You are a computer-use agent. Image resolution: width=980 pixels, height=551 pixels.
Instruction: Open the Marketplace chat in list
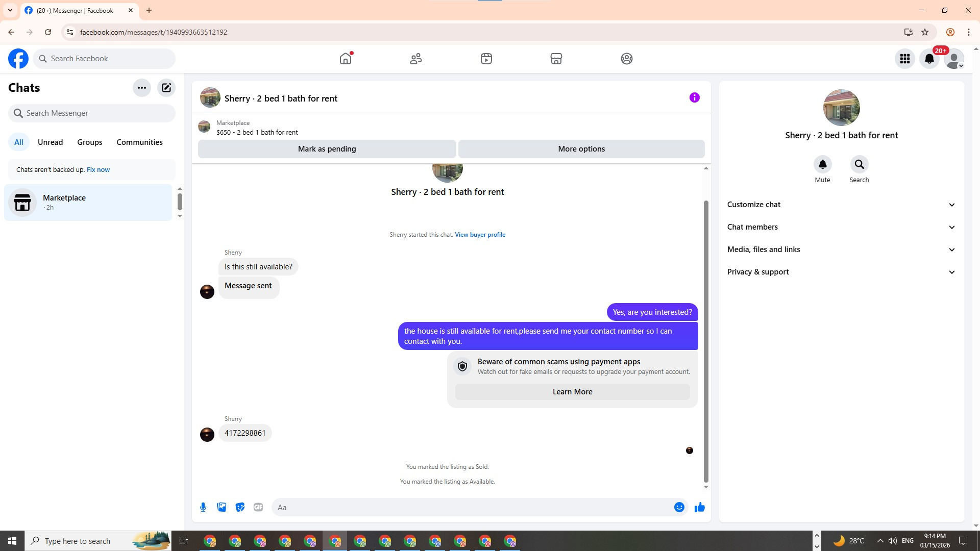(88, 203)
